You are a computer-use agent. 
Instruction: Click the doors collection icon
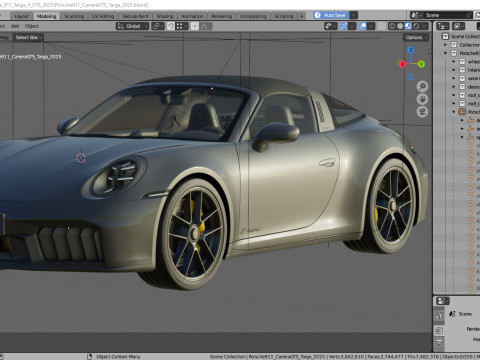coord(462,87)
